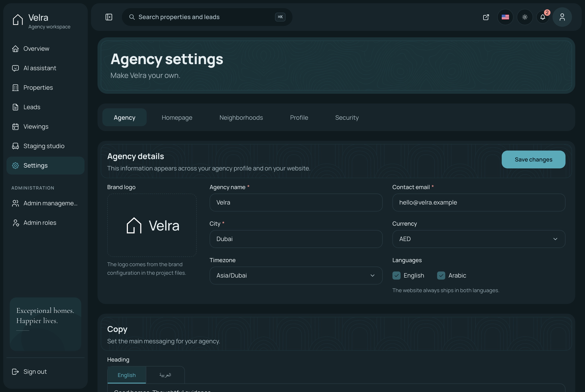
Task: Click the Brand logo preview box
Action: tap(152, 225)
